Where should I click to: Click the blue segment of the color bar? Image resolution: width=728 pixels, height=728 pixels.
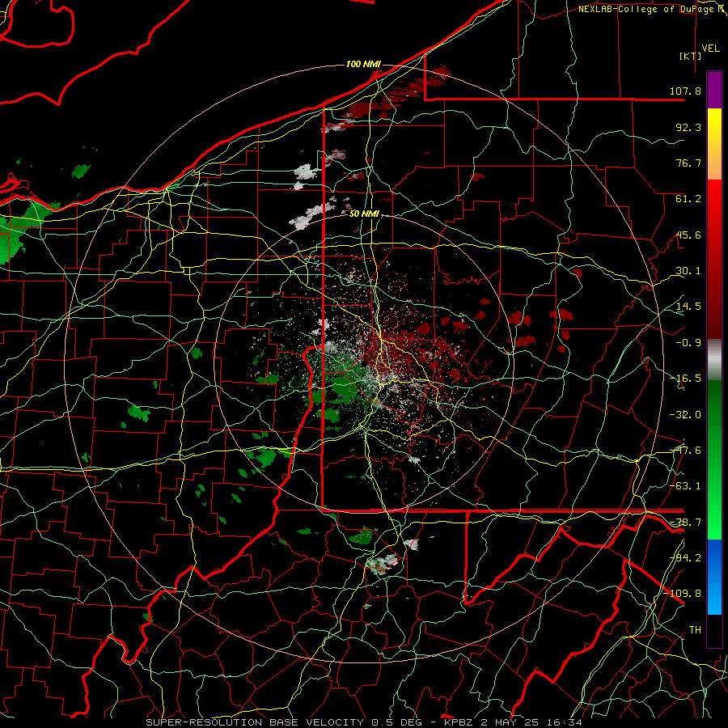(714, 577)
